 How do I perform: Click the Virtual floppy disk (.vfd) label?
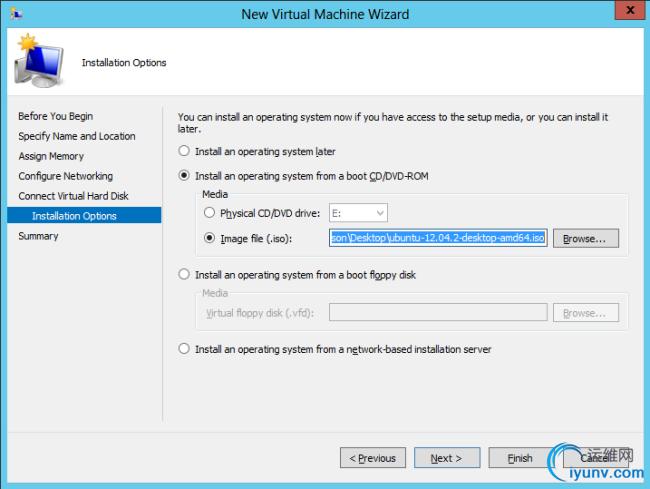pos(260,313)
